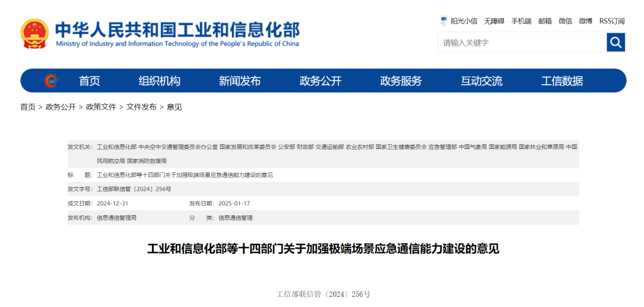Open the 微信 link in header
The width and height of the screenshot is (644, 307).
click(565, 21)
